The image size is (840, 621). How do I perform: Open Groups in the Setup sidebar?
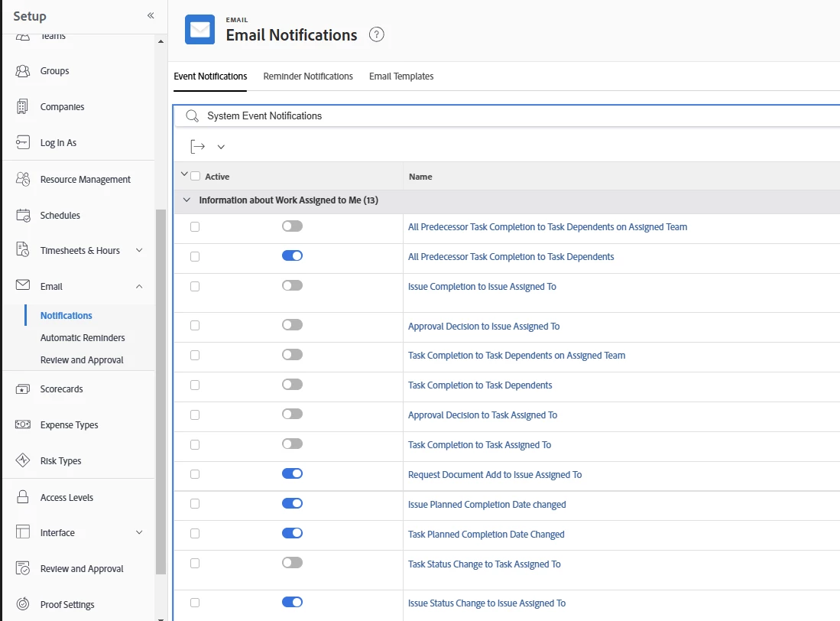tap(54, 70)
